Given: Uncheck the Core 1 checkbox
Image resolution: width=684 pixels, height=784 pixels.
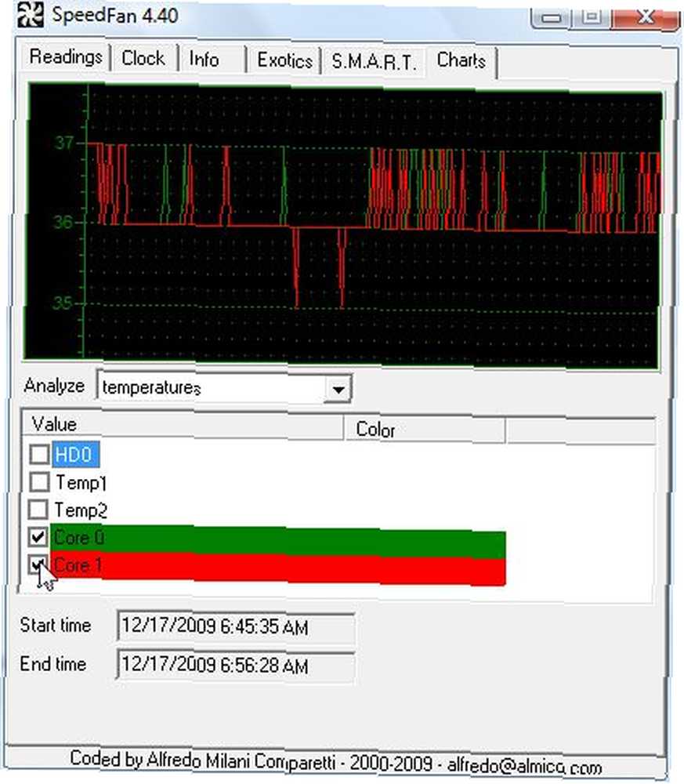Looking at the screenshot, I should 38,564.
